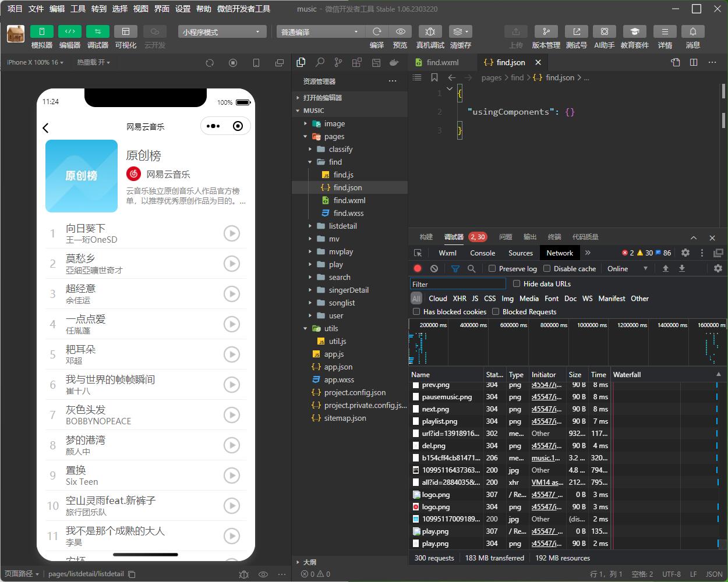Click the record network log button

pos(418,268)
